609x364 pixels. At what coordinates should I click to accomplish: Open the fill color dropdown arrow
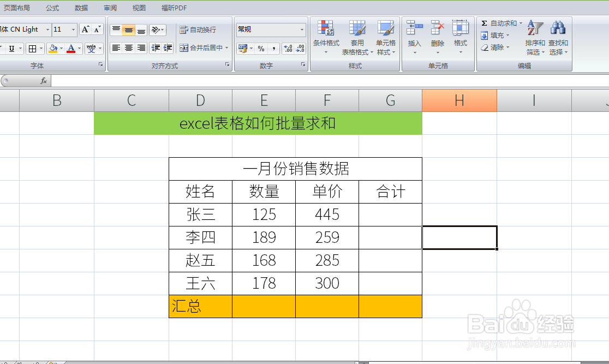[x=61, y=48]
